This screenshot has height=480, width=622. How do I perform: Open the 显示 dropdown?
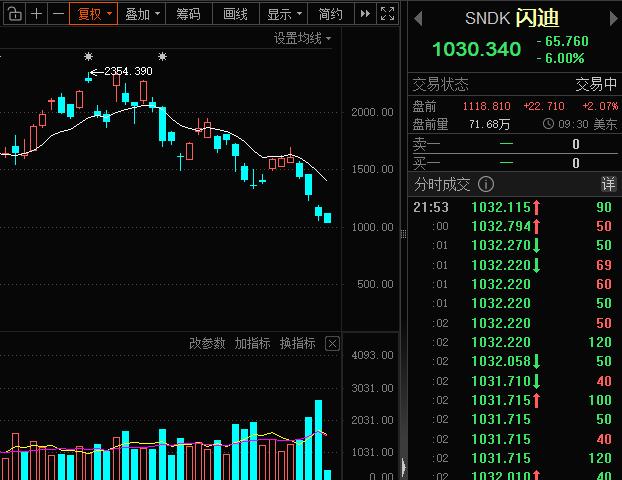click(284, 14)
